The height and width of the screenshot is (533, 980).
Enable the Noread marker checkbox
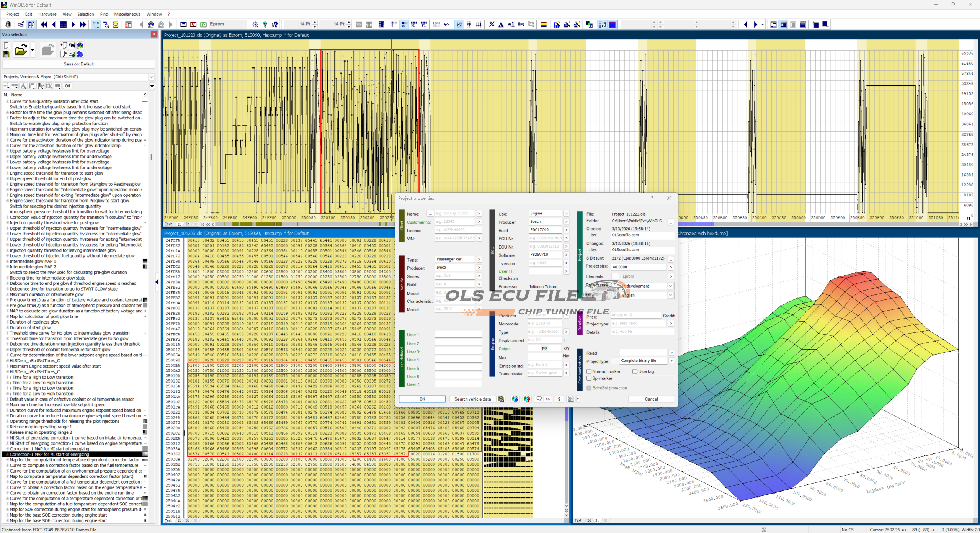(589, 371)
